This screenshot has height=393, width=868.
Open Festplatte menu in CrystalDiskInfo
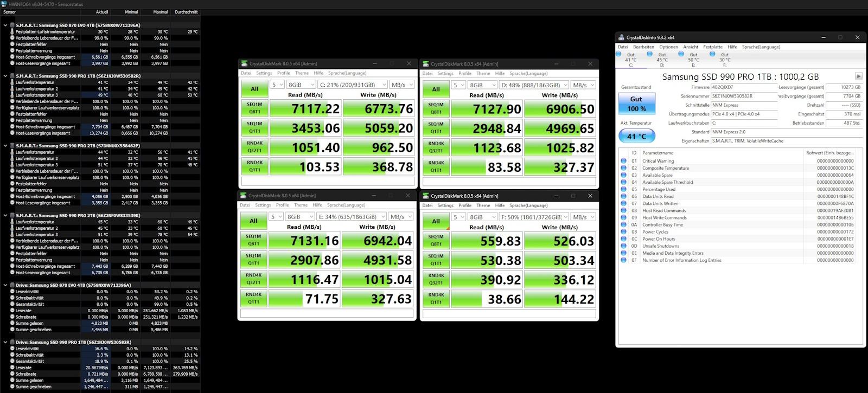tap(713, 47)
